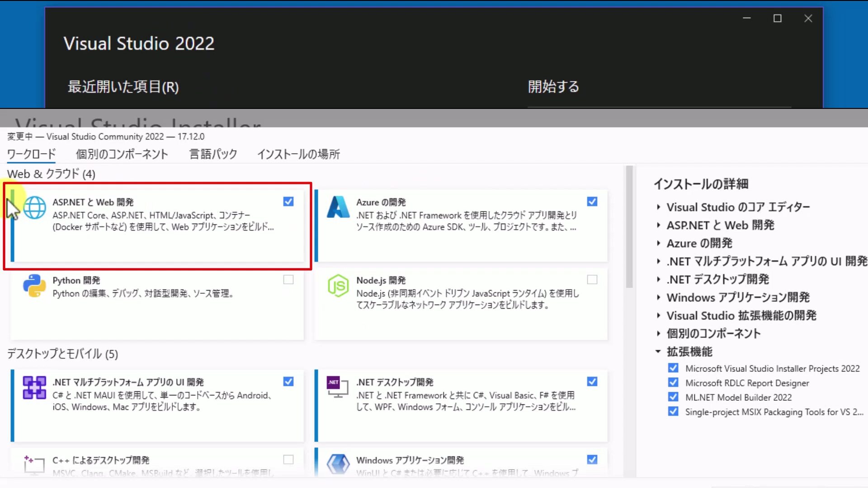
Task: Switch to the 個別のコンポーネント tab
Action: pyautogui.click(x=122, y=154)
